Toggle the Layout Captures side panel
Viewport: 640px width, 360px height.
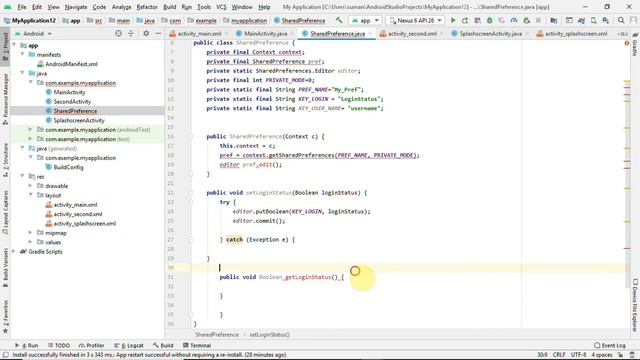5,212
